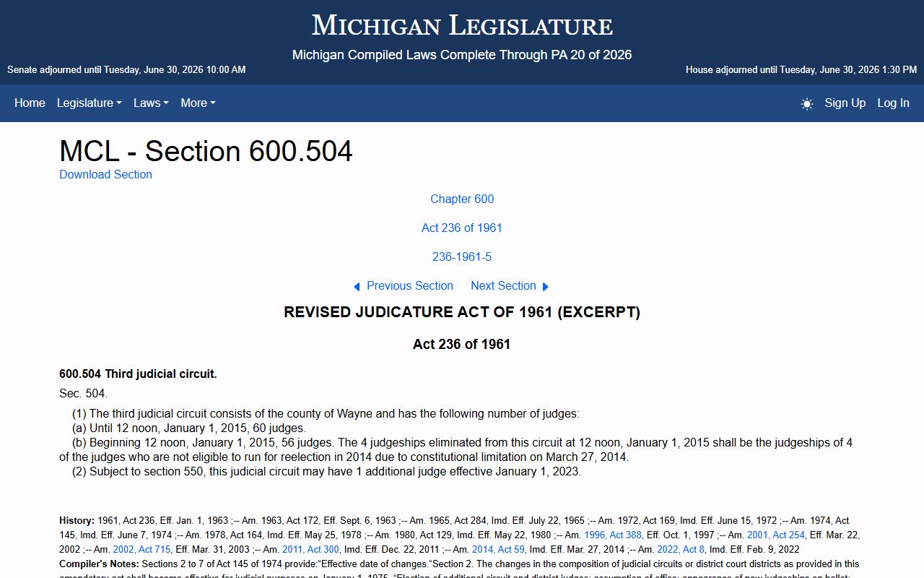Click the '(a) Until 12 noon' line

pos(189,428)
